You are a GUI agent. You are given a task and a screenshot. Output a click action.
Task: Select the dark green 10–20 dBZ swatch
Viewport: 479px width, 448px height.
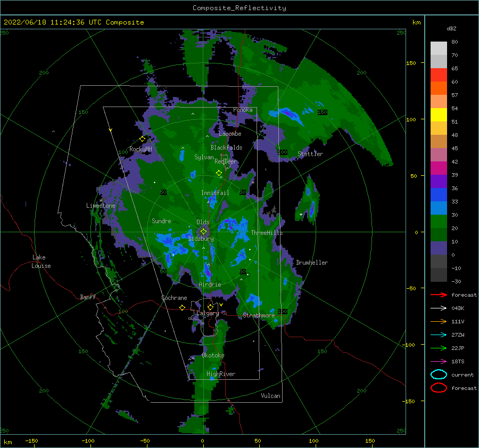(439, 235)
